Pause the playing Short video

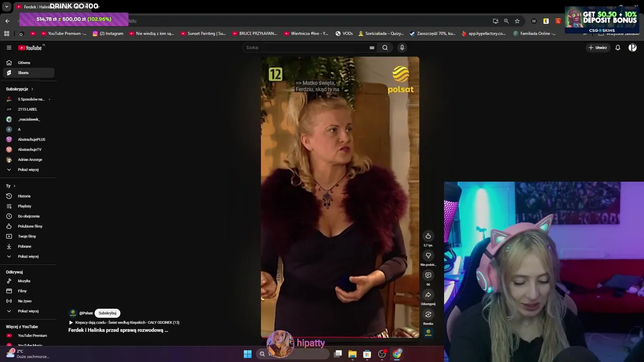[x=340, y=197]
